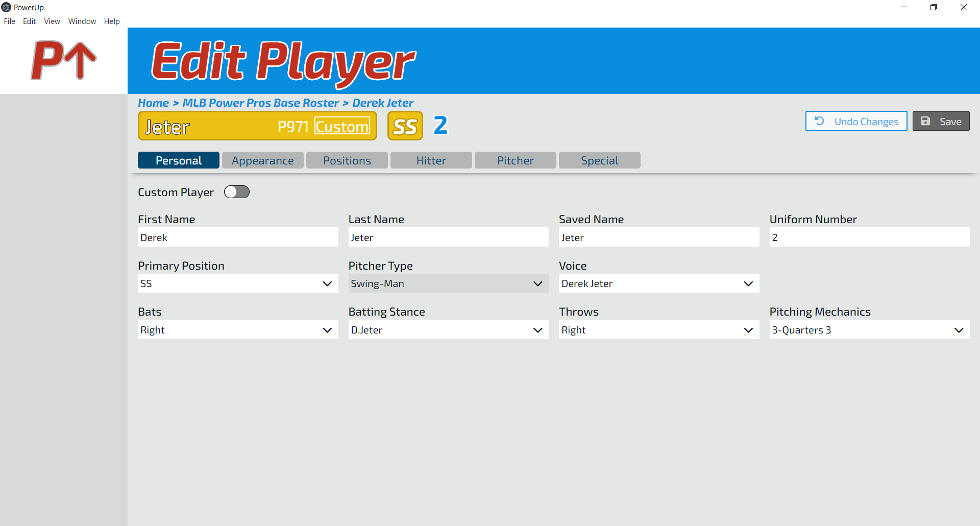Click the Last Name input field
Screen dimensions: 980x526
pos(448,237)
